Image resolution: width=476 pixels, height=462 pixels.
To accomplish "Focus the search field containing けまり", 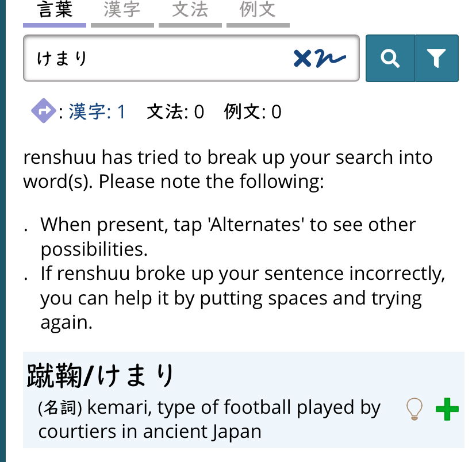I will pyautogui.click(x=155, y=58).
